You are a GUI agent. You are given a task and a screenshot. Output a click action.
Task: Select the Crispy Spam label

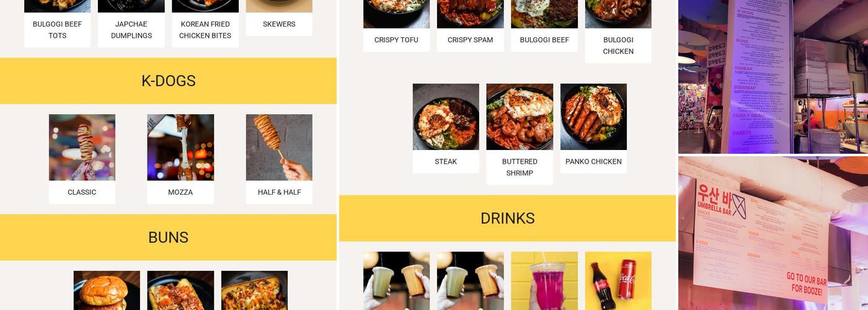tap(470, 40)
